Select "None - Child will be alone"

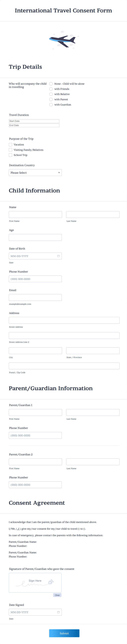click(51, 84)
